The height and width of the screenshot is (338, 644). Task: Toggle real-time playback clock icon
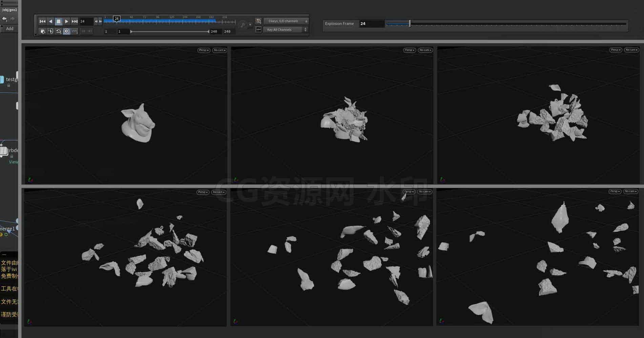click(x=67, y=31)
